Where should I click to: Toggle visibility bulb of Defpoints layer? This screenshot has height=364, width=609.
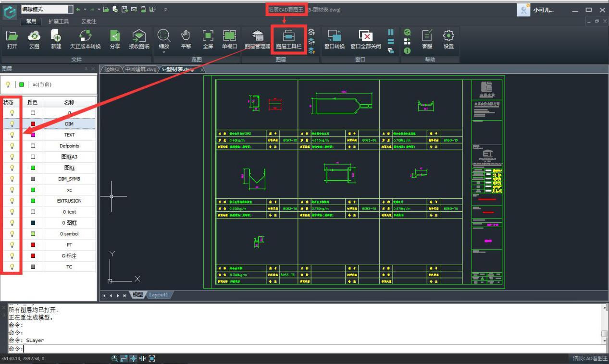pyautogui.click(x=12, y=146)
